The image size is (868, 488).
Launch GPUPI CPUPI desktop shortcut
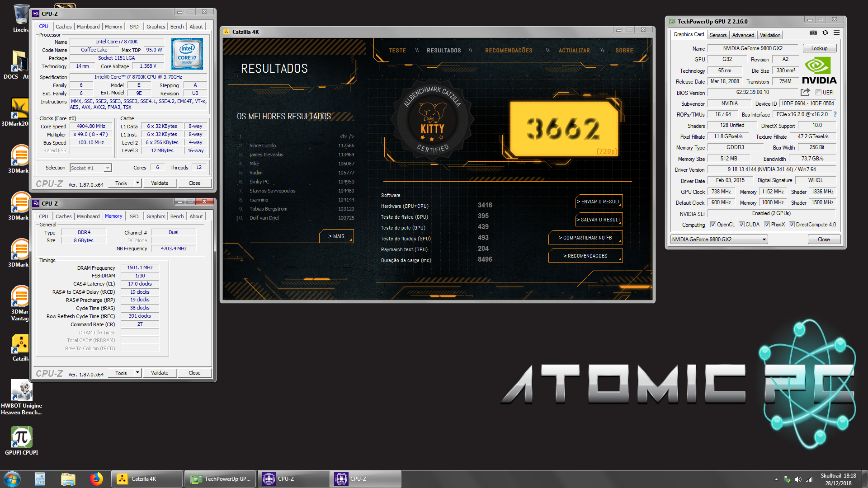tap(21, 441)
